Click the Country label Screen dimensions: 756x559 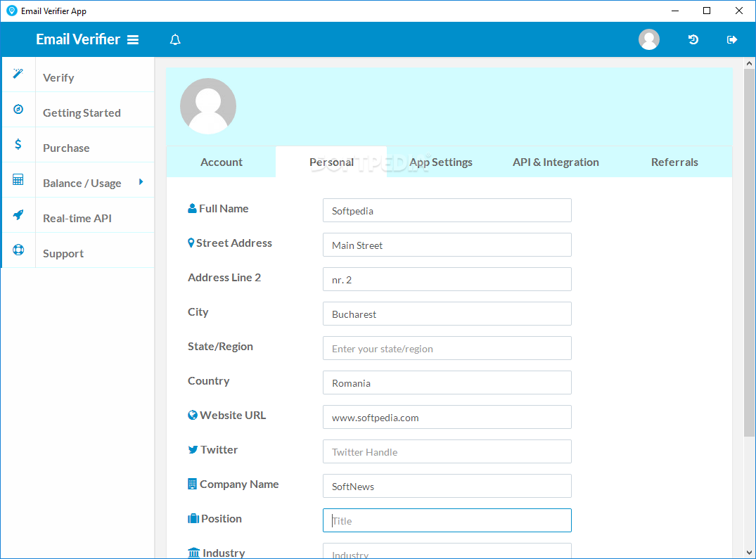pos(208,380)
